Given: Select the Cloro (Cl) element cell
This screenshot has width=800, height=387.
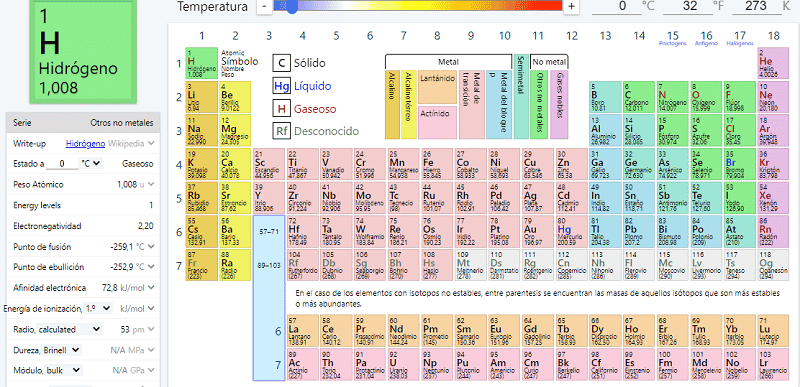Looking at the screenshot, I should pos(740,131).
